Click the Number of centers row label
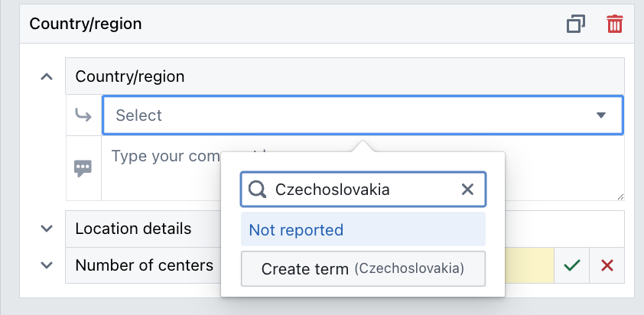This screenshot has height=315, width=644. [144, 265]
